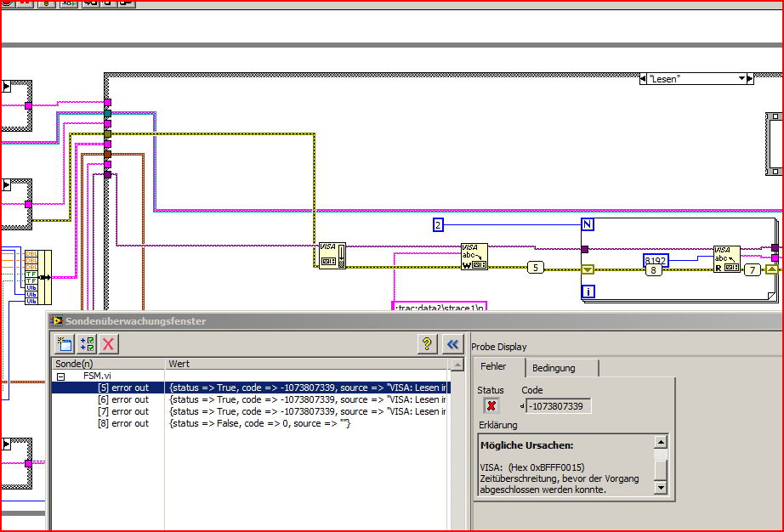Viewport: 784px width, 532px height.
Task: Click the numeric constant 2
Action: 438,225
